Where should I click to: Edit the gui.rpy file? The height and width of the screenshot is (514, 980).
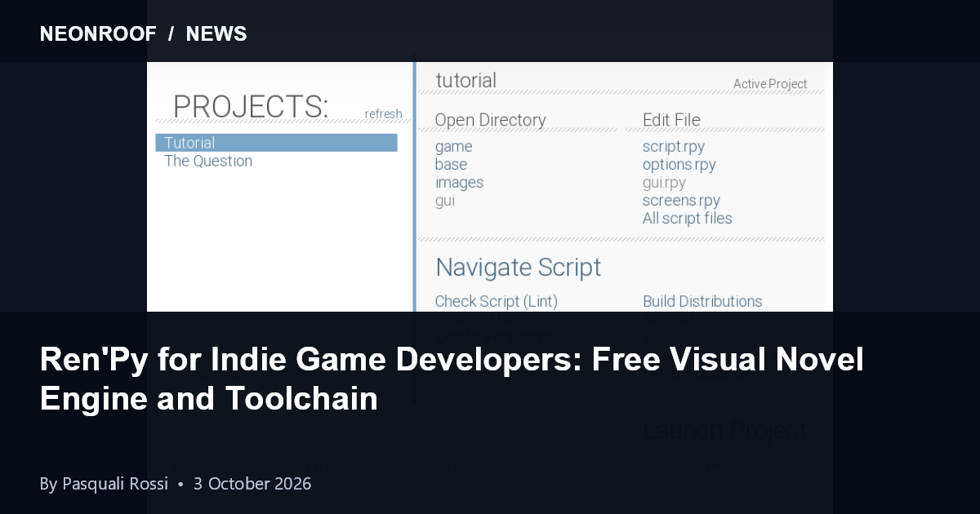(x=664, y=183)
